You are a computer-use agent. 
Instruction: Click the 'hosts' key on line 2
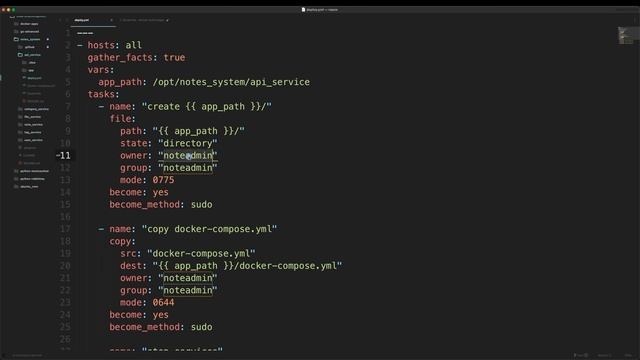pos(101,45)
